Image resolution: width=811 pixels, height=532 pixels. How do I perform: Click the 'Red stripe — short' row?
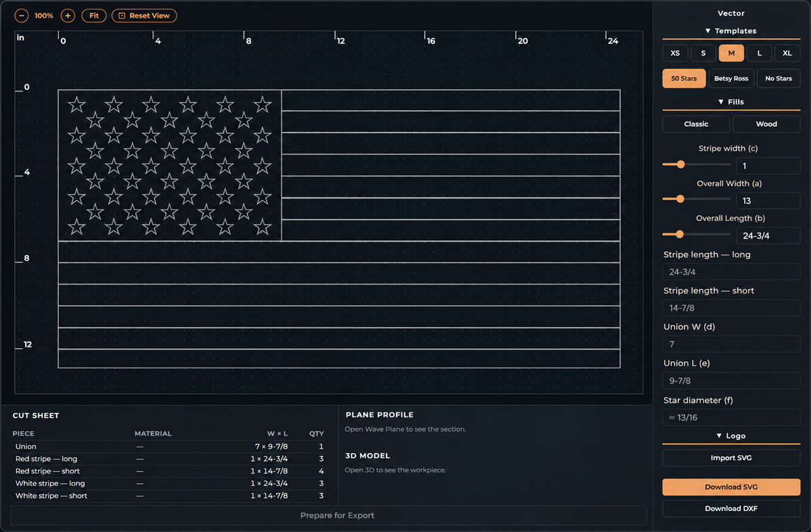pyautogui.click(x=169, y=471)
